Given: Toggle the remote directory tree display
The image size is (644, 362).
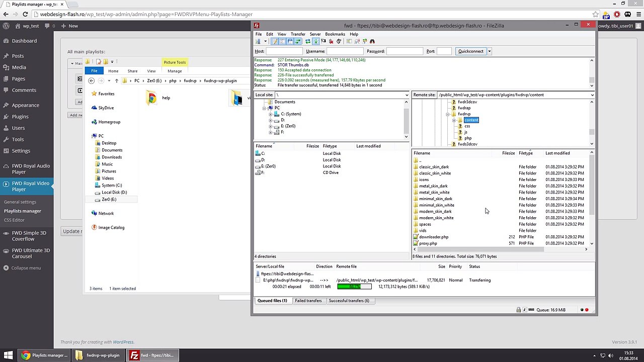Looking at the screenshot, I should tap(290, 41).
